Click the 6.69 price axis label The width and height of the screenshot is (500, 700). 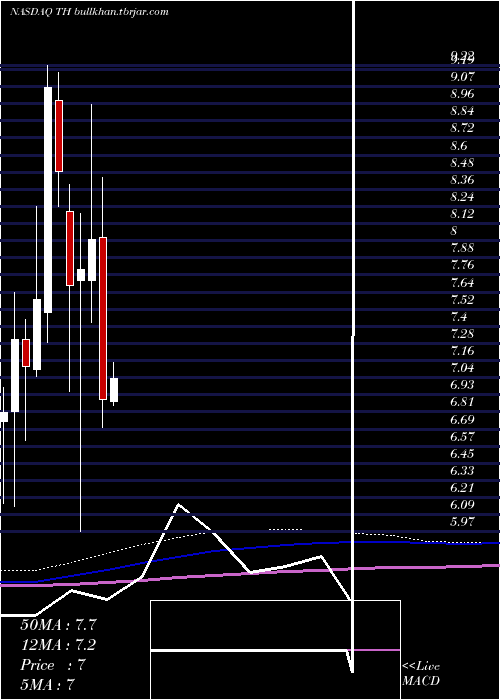(x=462, y=420)
